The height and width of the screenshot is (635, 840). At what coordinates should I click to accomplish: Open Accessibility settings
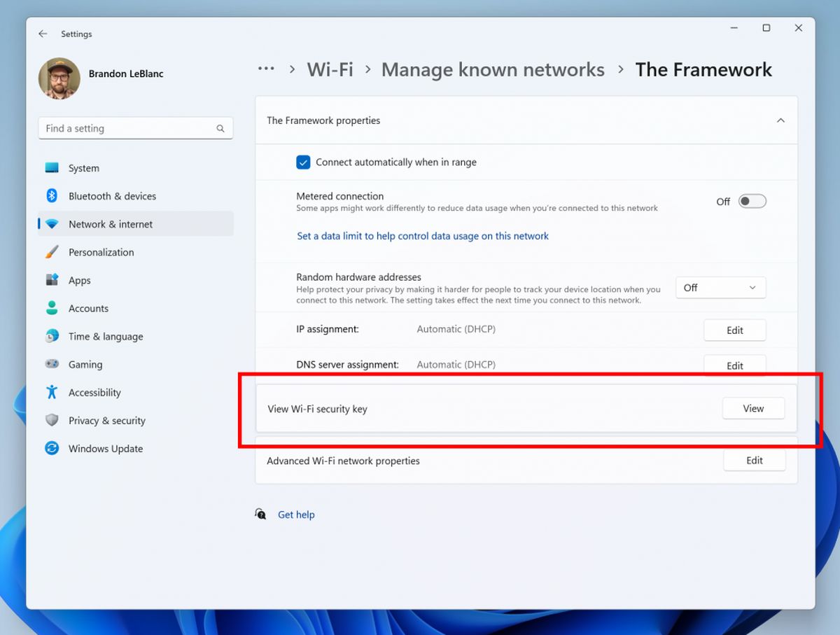point(94,392)
